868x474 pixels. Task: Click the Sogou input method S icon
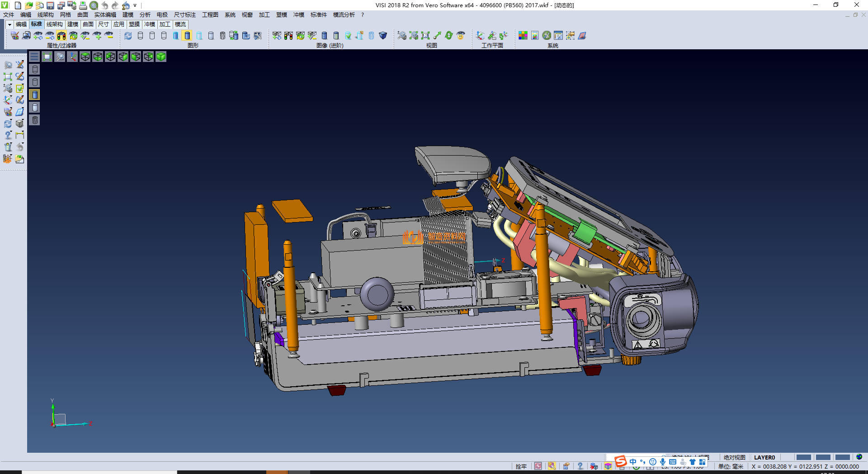[621, 461]
